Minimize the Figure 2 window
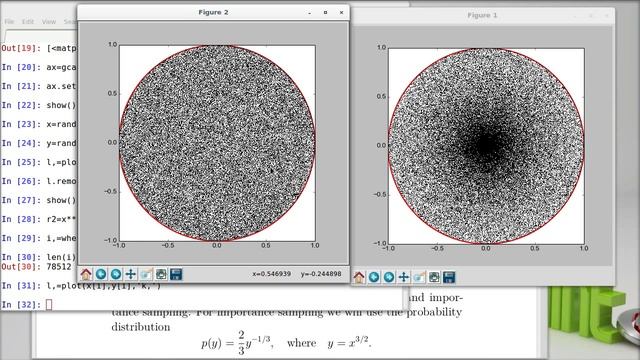Screen dimensions: 640x360 [309, 13]
